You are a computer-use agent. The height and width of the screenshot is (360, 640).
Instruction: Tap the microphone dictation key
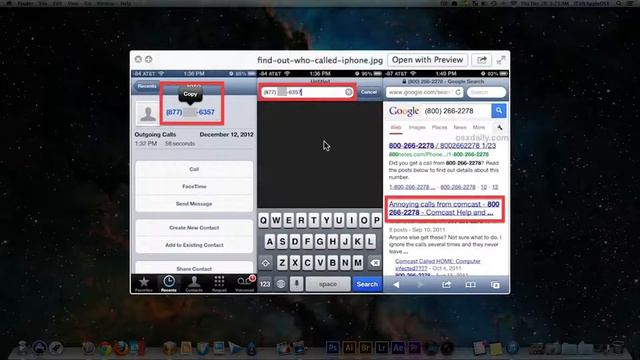click(297, 284)
